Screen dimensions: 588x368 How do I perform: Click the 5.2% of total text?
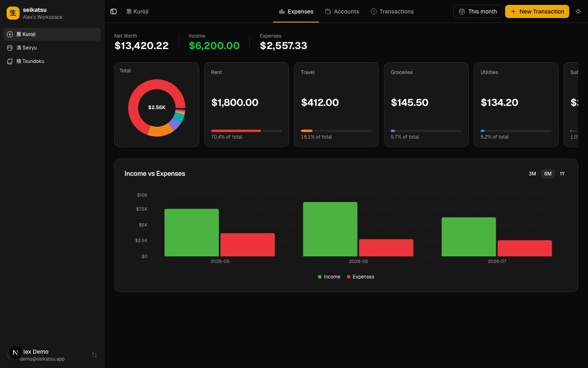(494, 137)
